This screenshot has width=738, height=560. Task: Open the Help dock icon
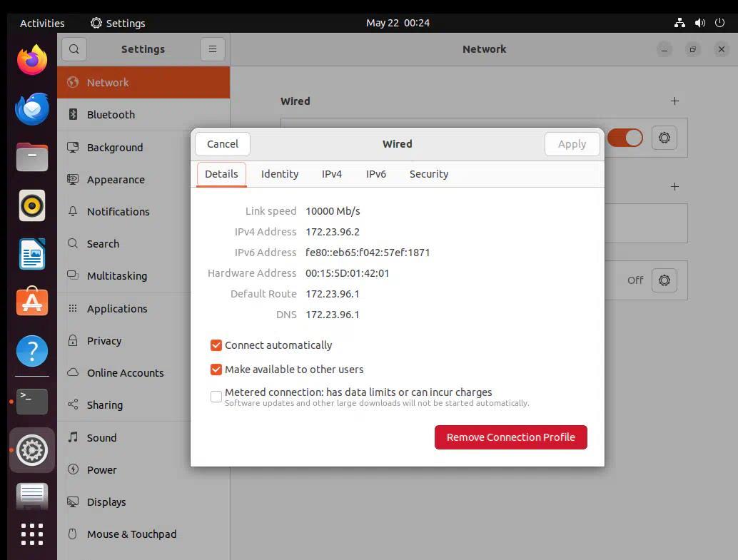pyautogui.click(x=32, y=351)
